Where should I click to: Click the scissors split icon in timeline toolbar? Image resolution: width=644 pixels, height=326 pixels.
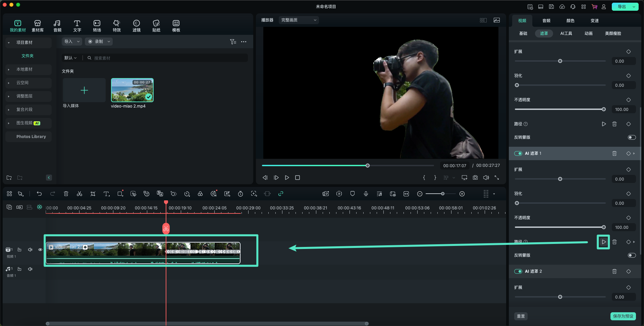(x=79, y=194)
